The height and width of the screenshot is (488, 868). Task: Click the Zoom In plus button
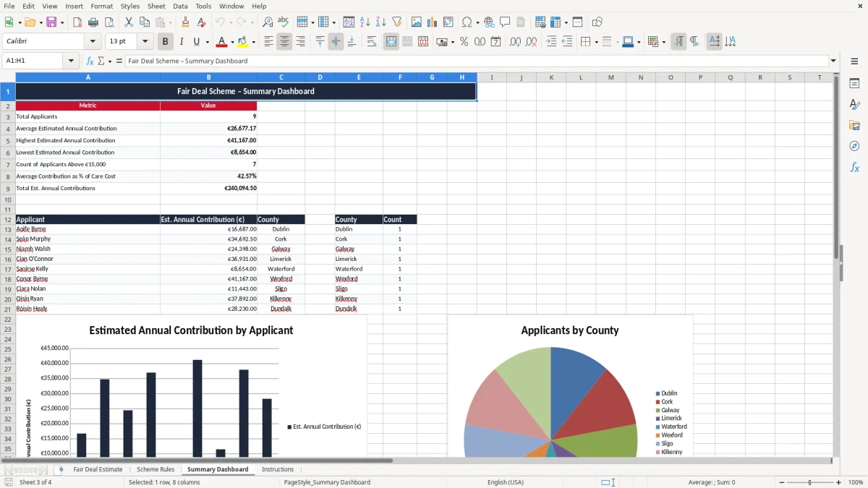point(838,482)
